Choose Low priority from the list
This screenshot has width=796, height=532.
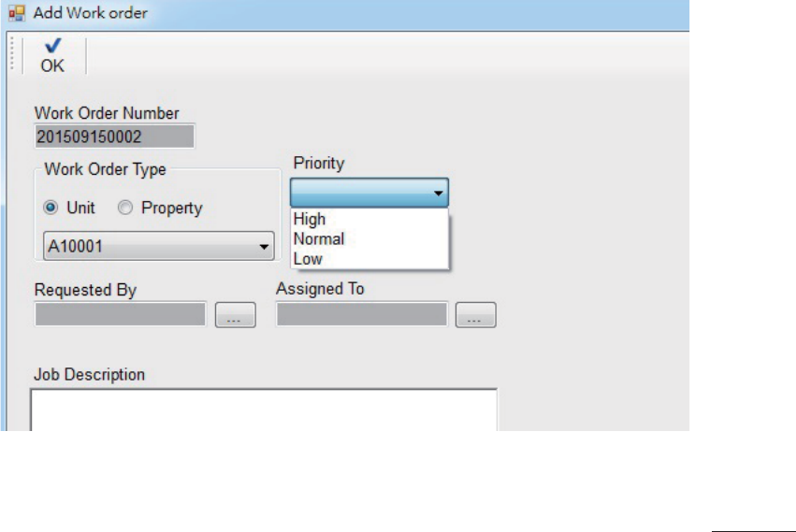pyautogui.click(x=369, y=258)
